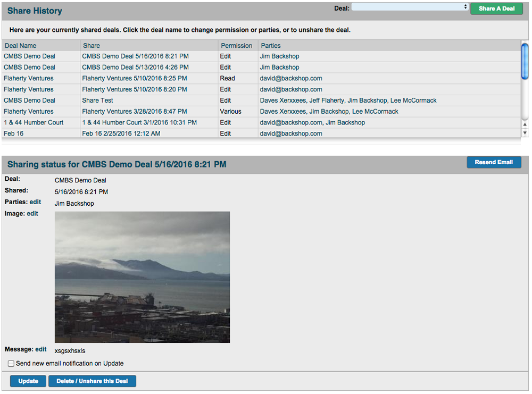This screenshot has width=532, height=394.
Task: Click the edit link next to Image
Action: (32, 214)
